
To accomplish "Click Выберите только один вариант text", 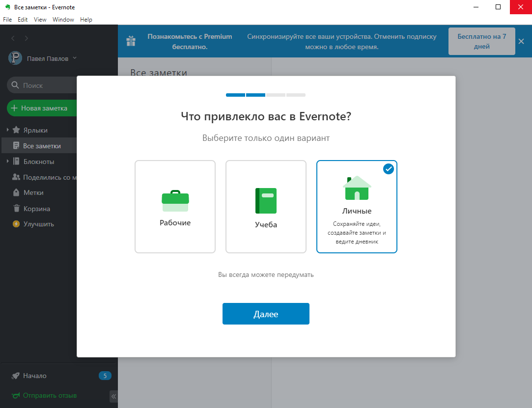I will pyautogui.click(x=266, y=138).
